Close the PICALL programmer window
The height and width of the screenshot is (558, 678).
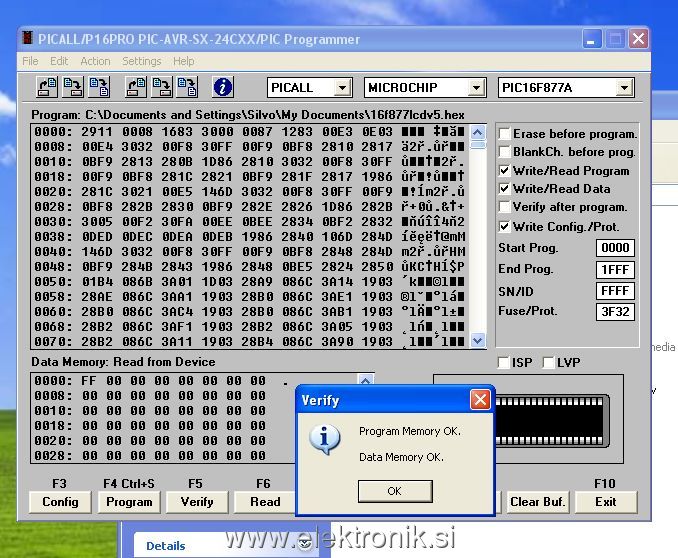(638, 39)
